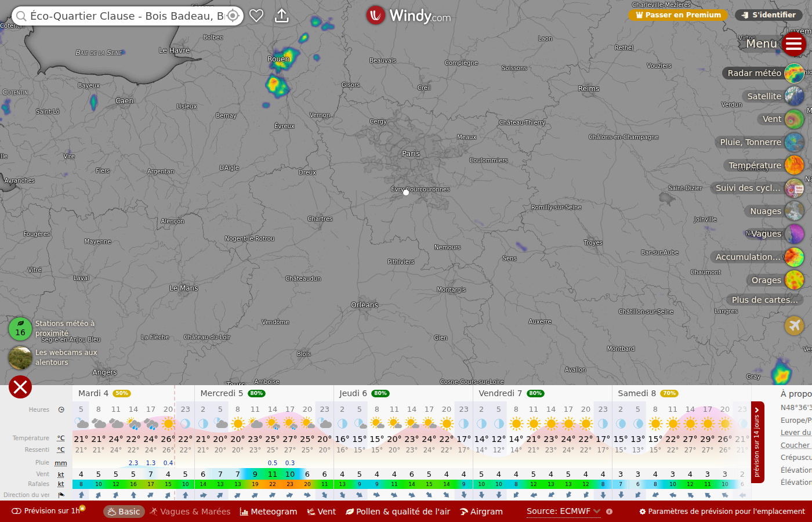Viewport: 812px width, 522px height.
Task: Click the locate-me GPS icon
Action: [x=233, y=16]
